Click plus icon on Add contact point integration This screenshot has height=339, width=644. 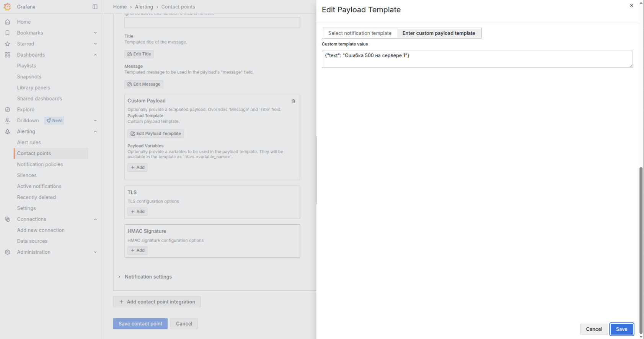point(121,302)
